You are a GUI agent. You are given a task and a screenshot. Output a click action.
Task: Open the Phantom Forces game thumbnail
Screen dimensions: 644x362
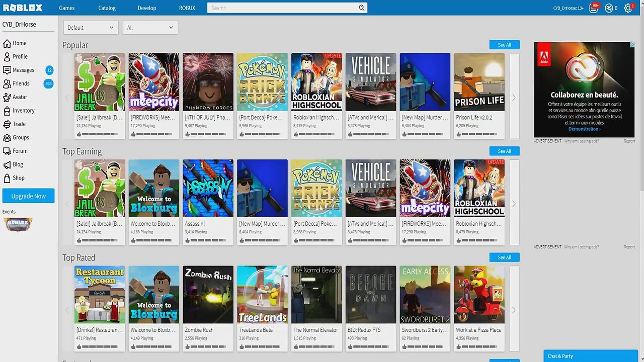(208, 82)
